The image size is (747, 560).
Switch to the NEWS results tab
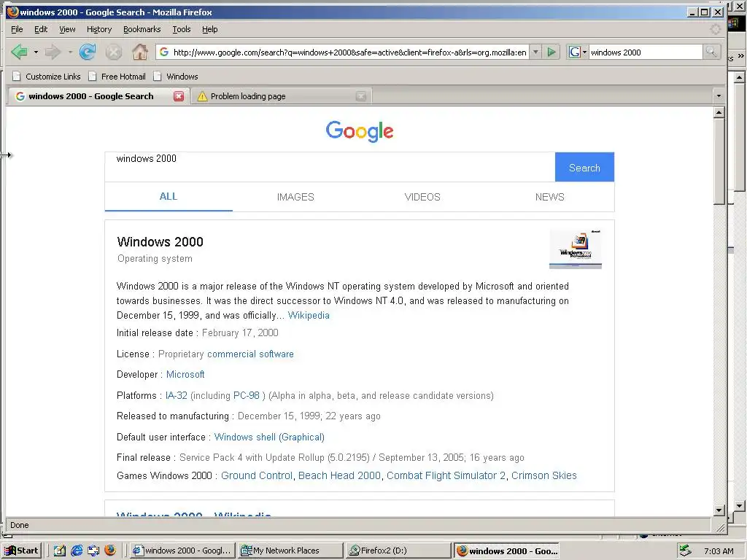point(550,197)
